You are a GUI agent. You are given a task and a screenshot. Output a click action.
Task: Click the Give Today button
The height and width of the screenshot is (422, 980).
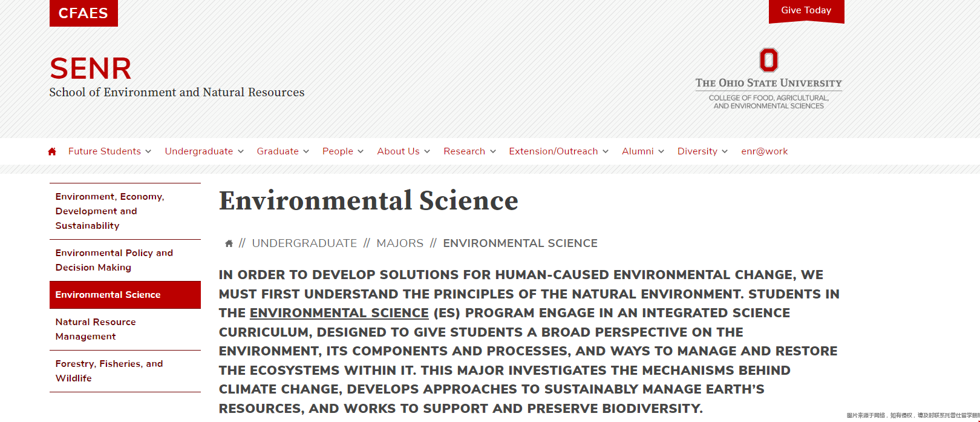click(x=806, y=11)
